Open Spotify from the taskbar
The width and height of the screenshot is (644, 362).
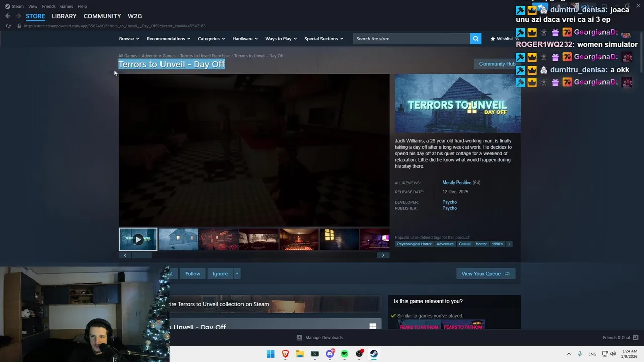click(x=344, y=354)
